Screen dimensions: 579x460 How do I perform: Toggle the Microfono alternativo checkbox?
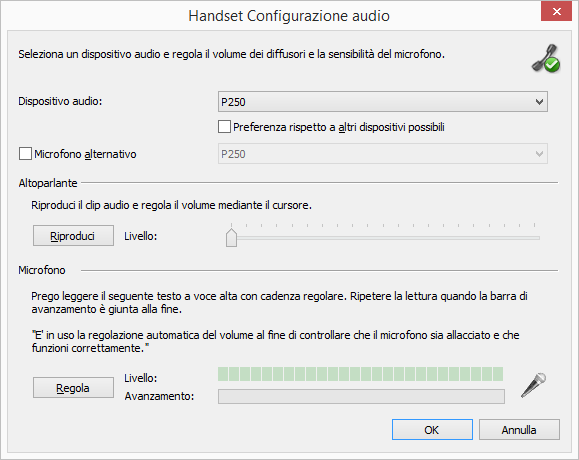tap(25, 154)
